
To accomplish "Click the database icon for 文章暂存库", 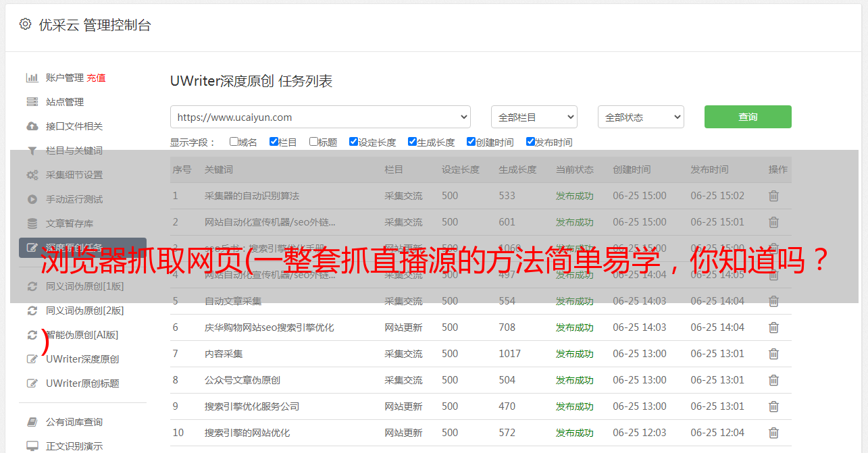I will click(32, 223).
